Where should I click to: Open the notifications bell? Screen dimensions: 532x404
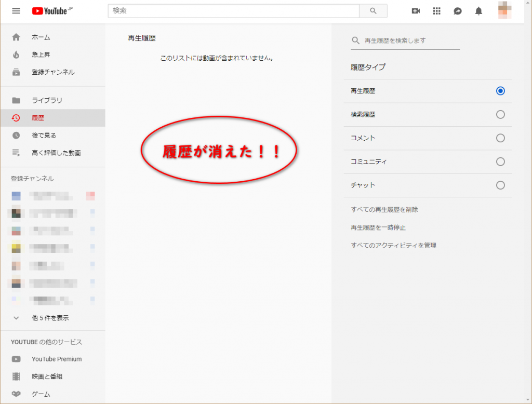478,11
